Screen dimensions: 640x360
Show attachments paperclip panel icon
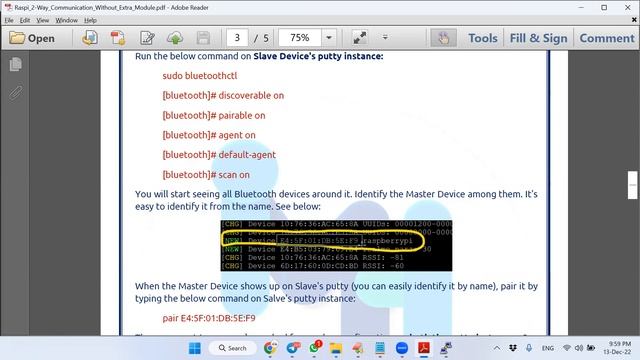pos(16,92)
